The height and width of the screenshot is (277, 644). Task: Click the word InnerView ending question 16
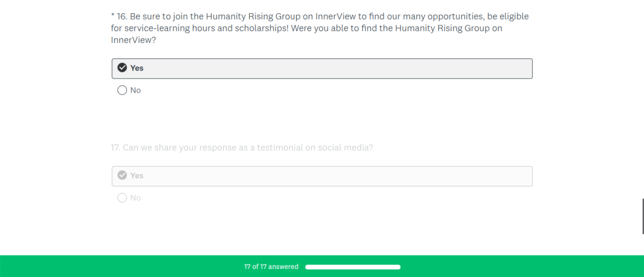tap(131, 40)
